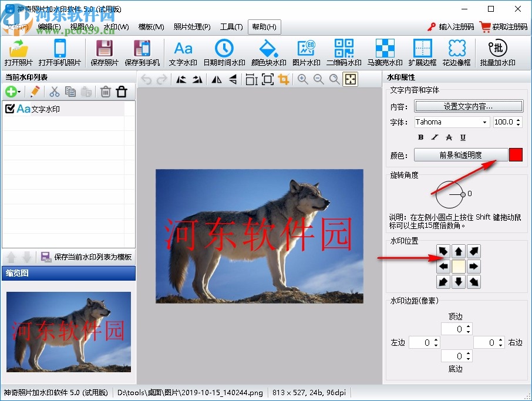Add an image watermark 图片水印

point(307,53)
